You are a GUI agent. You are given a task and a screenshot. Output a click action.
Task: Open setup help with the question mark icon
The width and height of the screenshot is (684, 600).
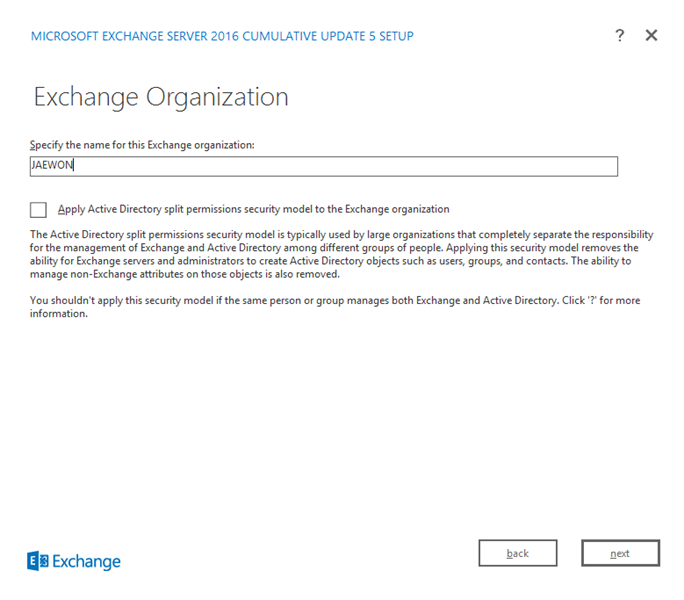tap(619, 35)
